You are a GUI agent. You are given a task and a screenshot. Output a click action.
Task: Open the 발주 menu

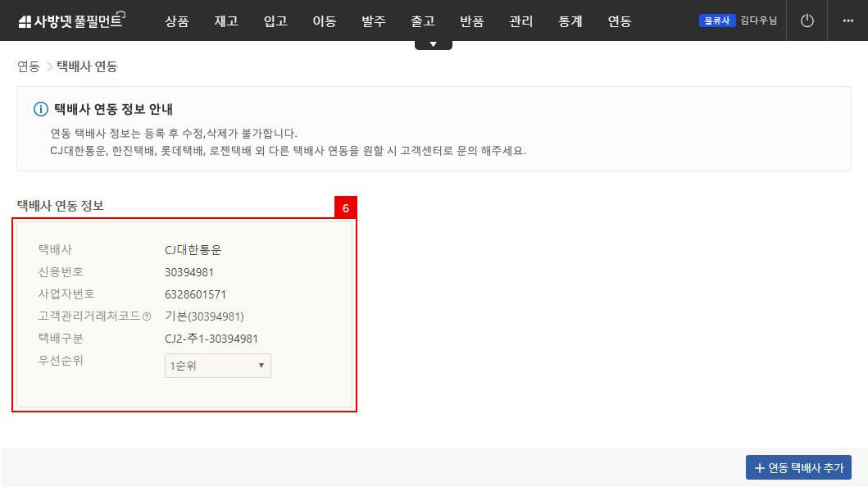[373, 21]
